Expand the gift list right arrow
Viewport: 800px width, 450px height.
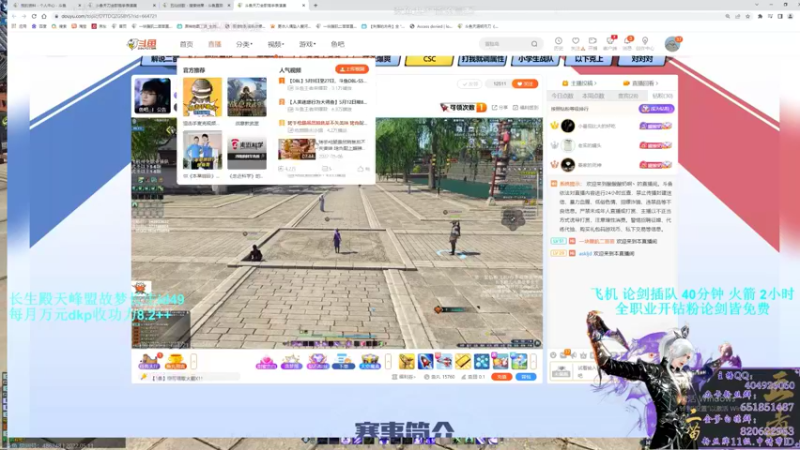click(533, 361)
